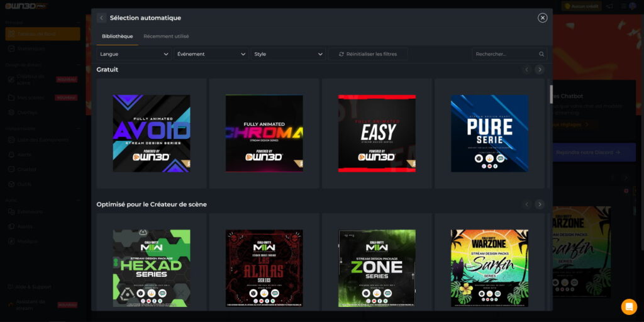The image size is (644, 322).
Task: Click the dialog's vertical scrollbar
Action: 551,94
